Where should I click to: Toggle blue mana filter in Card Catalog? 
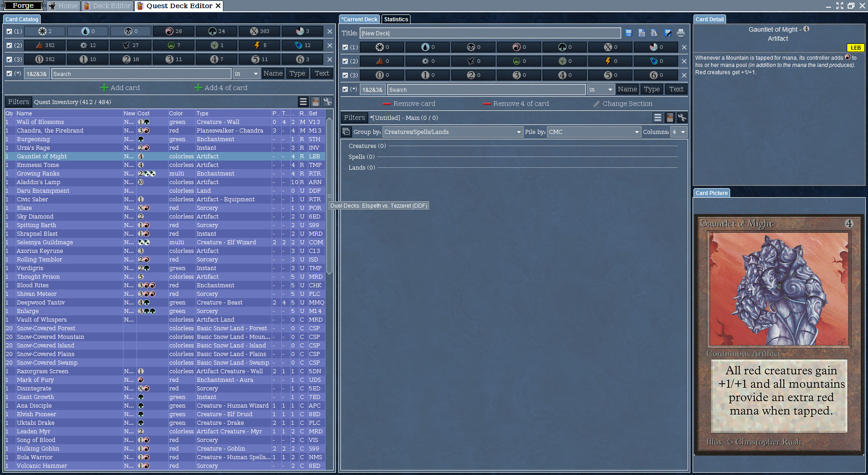(88, 31)
